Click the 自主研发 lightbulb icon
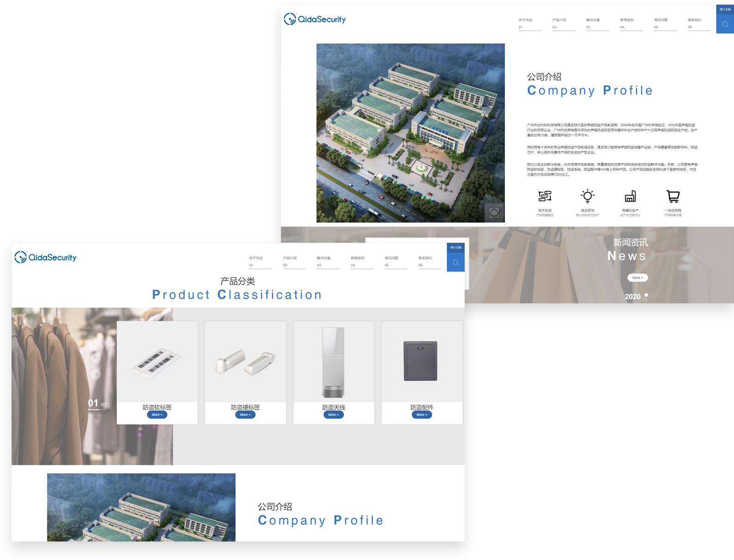Screen dimensions: 734x560 point(587,196)
